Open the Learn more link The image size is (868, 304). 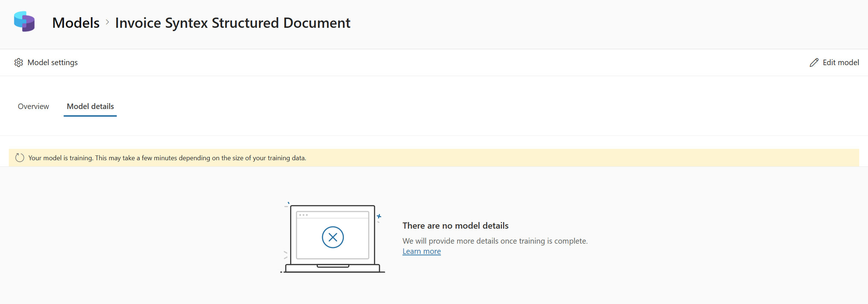(422, 251)
